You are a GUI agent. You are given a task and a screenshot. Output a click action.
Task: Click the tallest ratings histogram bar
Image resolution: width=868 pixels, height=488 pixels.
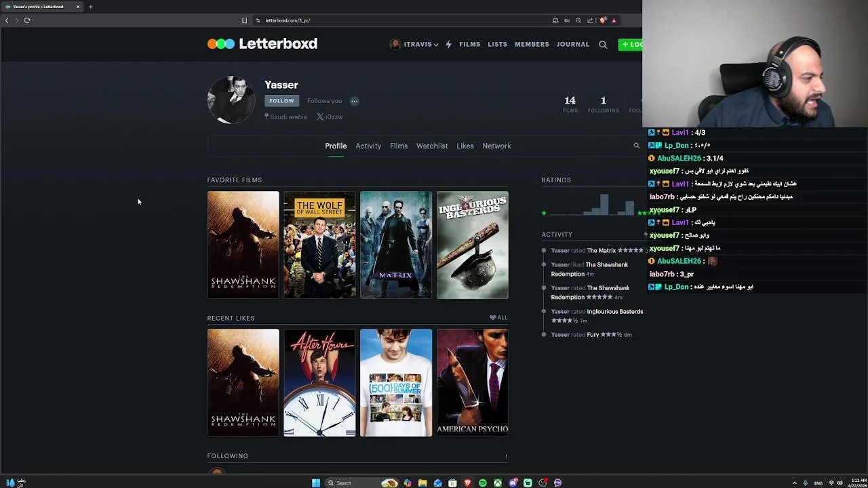tap(604, 205)
